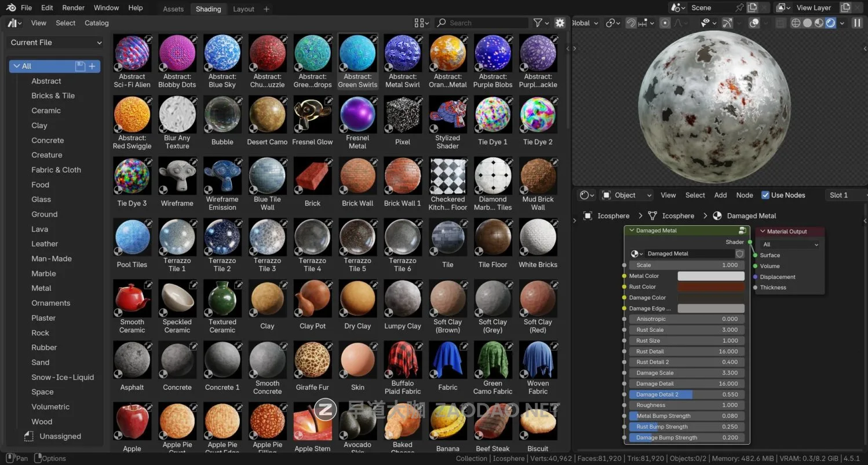Open the Window menu
Screen dimensions: 868x465
coord(106,8)
